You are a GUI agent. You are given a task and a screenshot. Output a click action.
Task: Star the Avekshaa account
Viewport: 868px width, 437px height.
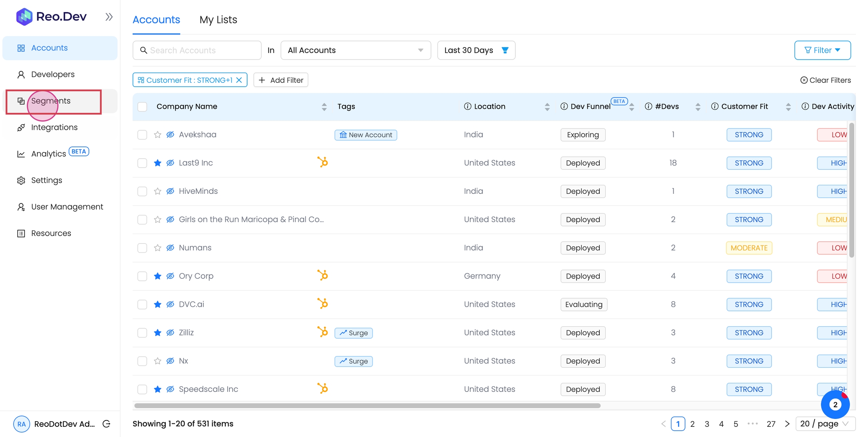click(157, 135)
